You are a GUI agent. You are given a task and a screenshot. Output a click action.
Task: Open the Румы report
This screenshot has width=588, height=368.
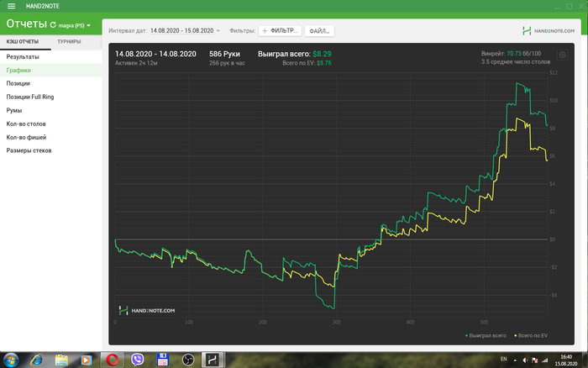51,110
